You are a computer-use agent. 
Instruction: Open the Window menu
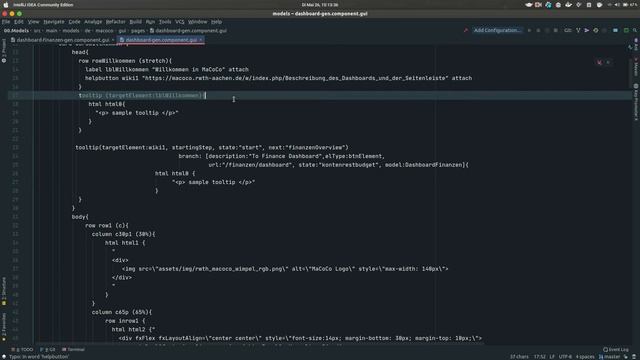click(198, 22)
